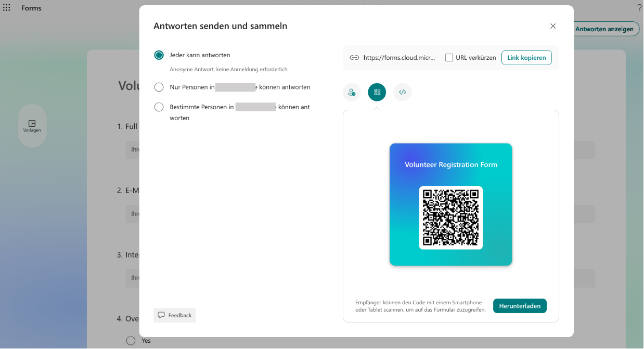
Task: Close the Antworten senden und sammeln dialog
Action: coord(553,26)
